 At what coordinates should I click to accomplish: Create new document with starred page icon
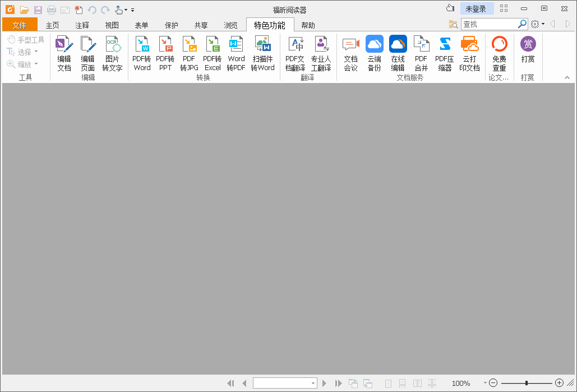point(79,10)
